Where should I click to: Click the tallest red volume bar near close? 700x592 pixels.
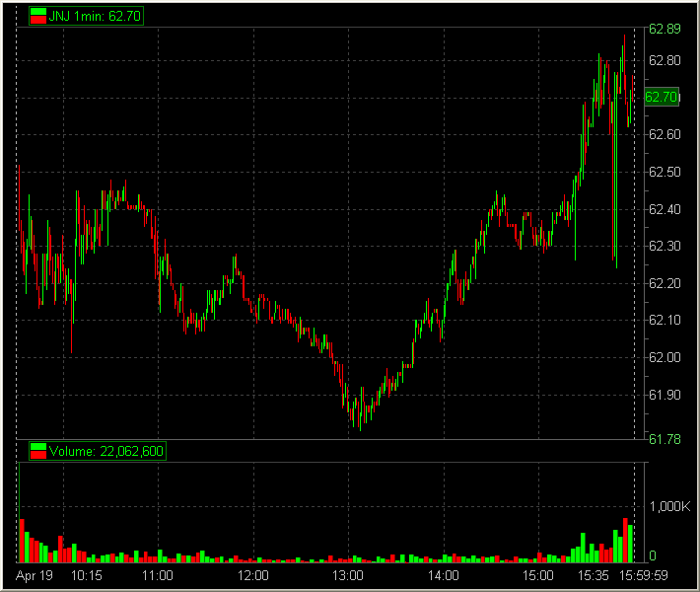625,540
